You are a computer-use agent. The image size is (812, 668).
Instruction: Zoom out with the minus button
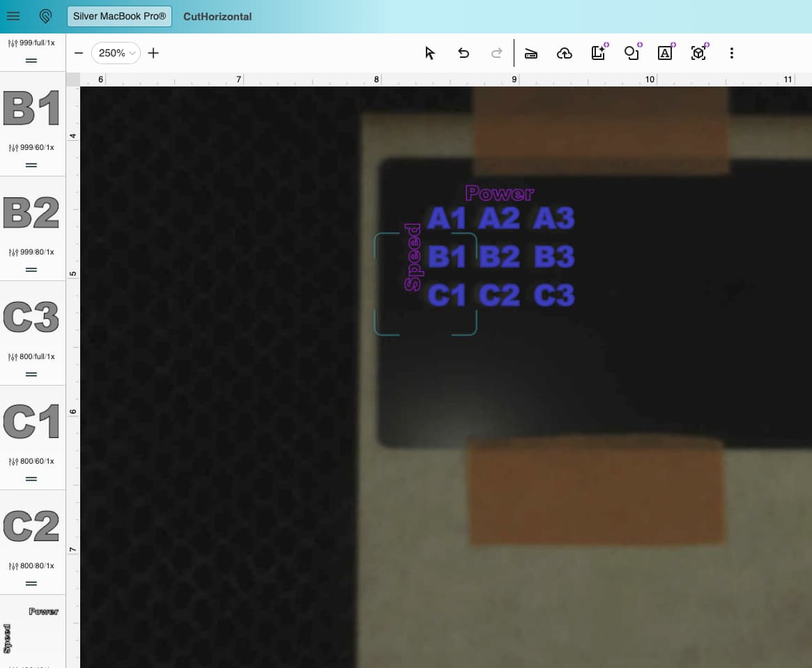click(x=79, y=53)
